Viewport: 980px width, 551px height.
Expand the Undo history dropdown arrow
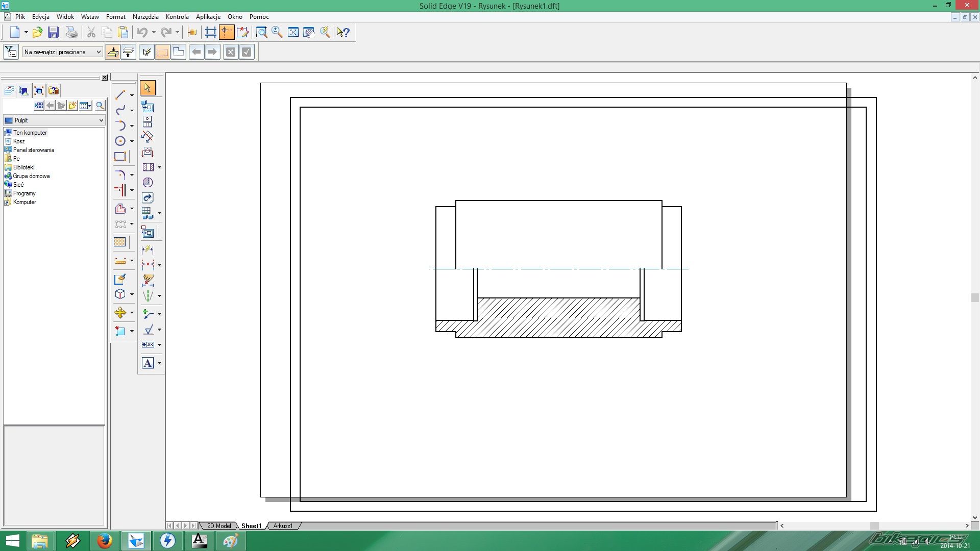point(154,33)
